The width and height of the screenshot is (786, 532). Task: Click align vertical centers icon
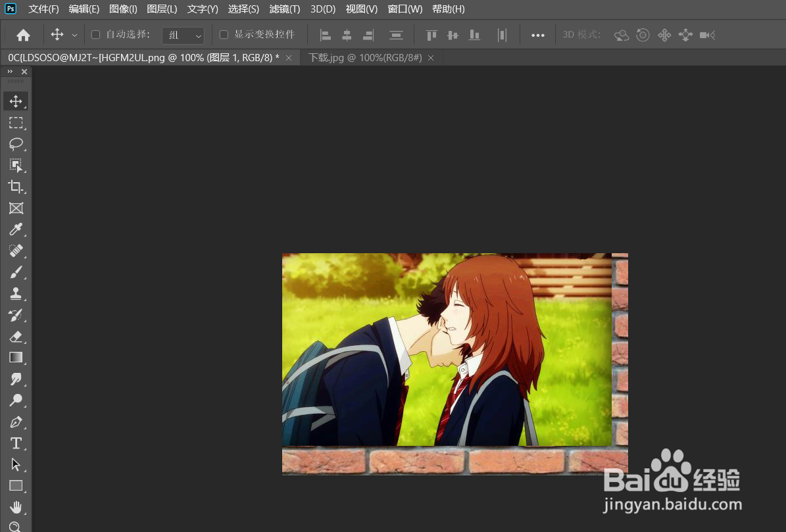453,35
